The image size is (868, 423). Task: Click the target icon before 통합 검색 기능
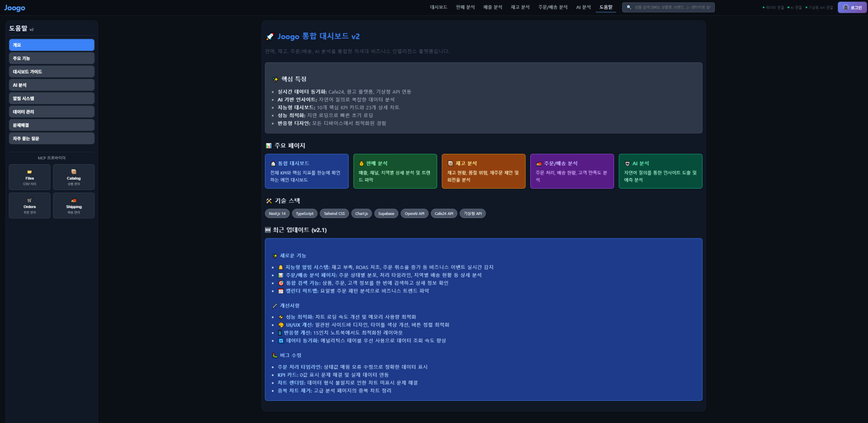pyautogui.click(x=281, y=283)
